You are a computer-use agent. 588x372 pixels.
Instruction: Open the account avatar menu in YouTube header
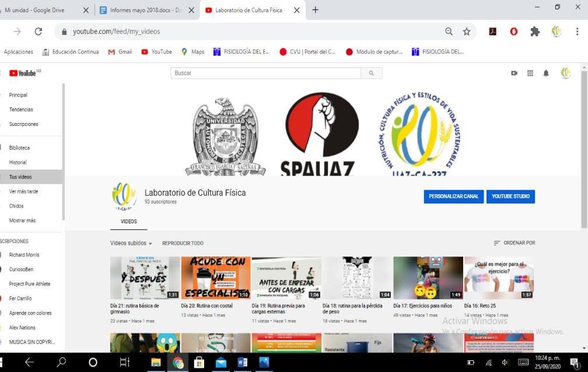[x=565, y=73]
